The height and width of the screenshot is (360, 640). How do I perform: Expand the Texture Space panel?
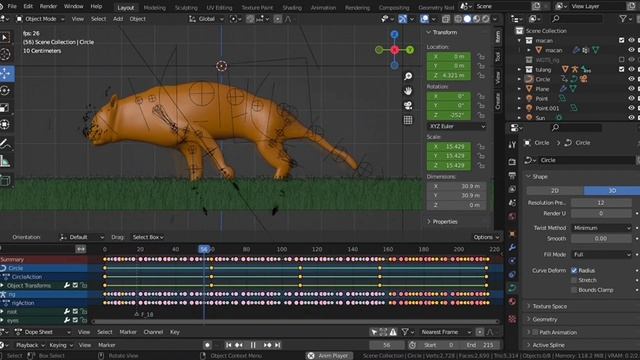tap(550, 306)
